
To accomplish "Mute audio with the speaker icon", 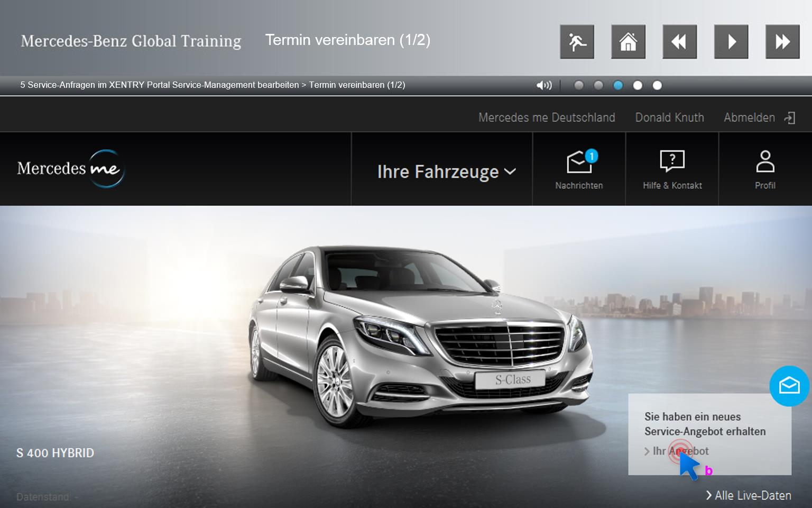I will tap(544, 85).
